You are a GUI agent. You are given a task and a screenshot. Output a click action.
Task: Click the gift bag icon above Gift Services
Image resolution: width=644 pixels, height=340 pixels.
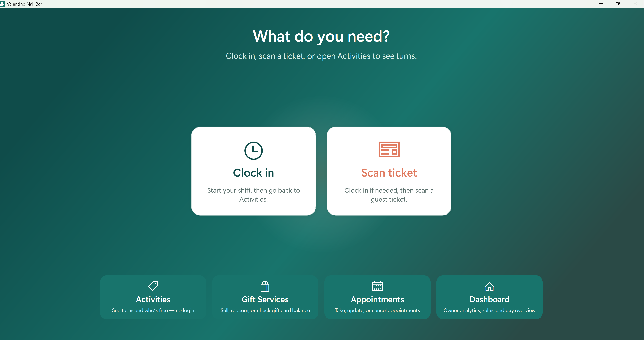[265, 287]
